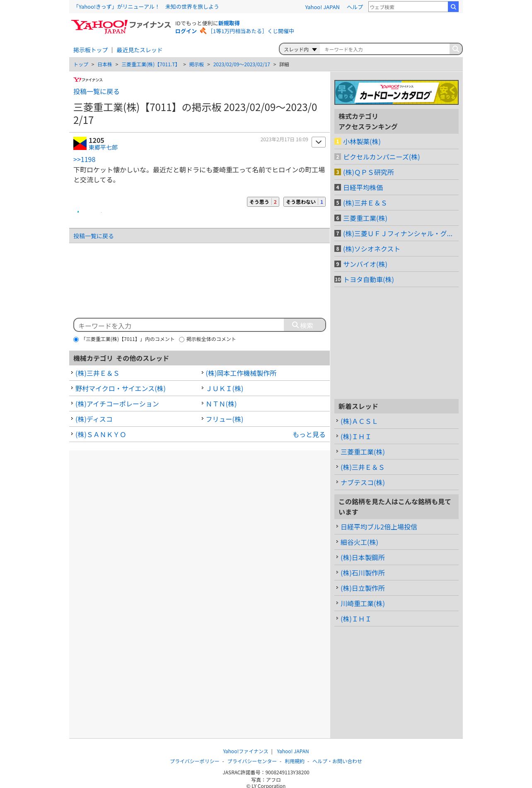Open the カードローンカタログ banner

coord(397,92)
